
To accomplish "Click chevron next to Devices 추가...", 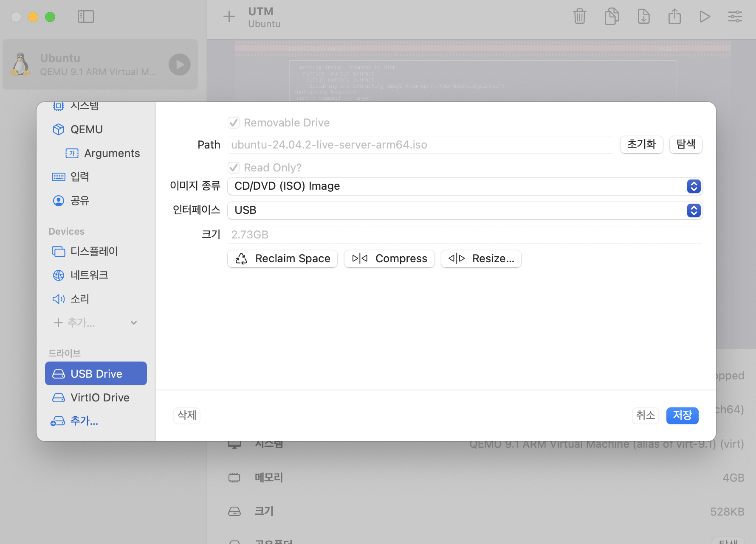I will (134, 323).
